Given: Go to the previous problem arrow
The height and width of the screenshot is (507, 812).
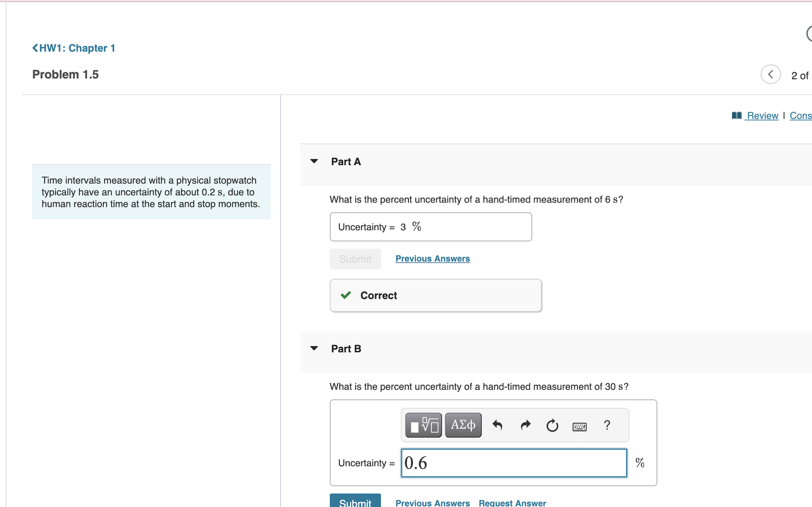Looking at the screenshot, I should [x=770, y=74].
